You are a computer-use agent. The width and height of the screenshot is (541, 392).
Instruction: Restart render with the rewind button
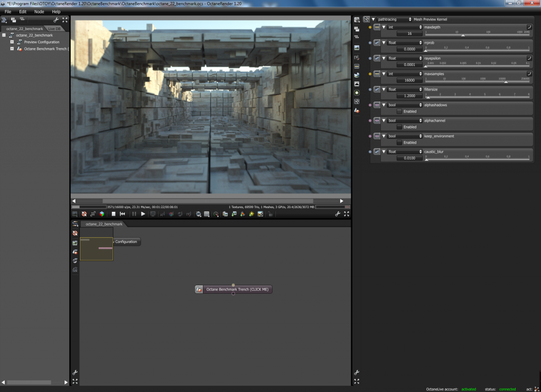[x=123, y=214]
